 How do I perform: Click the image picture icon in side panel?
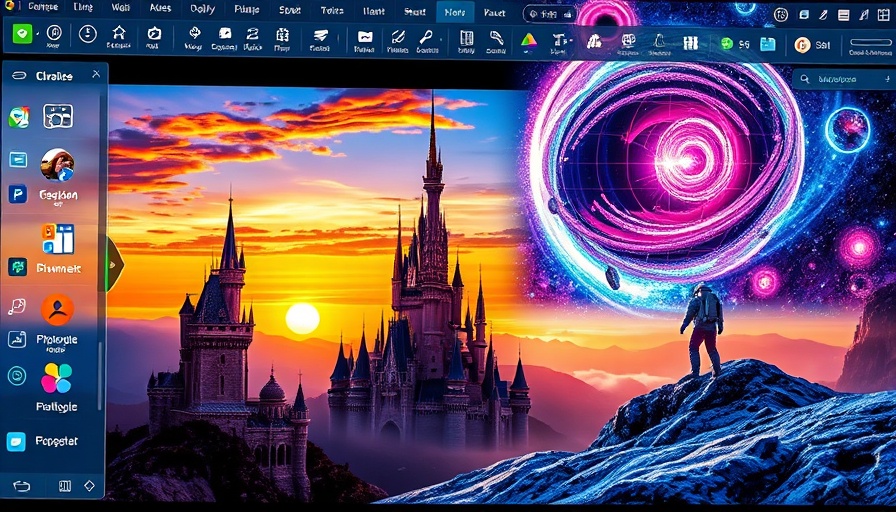pos(17,339)
